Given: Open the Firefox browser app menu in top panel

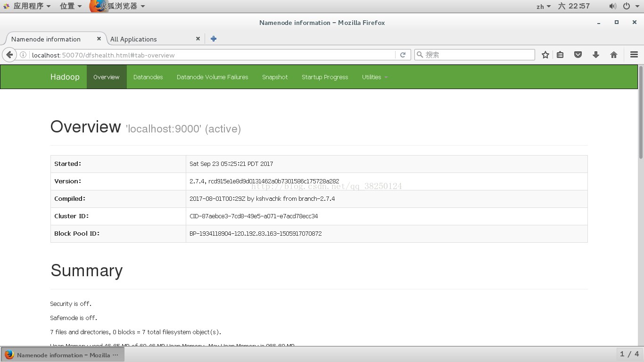Looking at the screenshot, I should tap(117, 6).
